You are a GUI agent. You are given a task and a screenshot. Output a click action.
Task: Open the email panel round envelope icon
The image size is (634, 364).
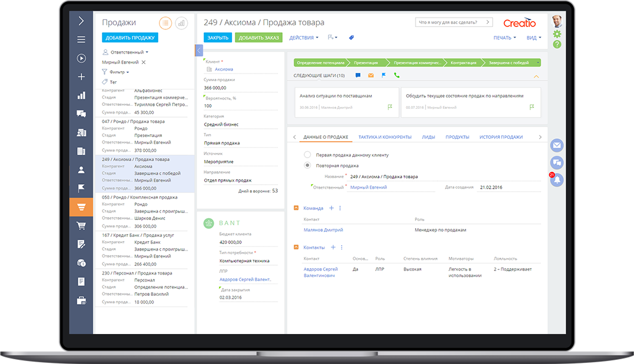pos(557,145)
